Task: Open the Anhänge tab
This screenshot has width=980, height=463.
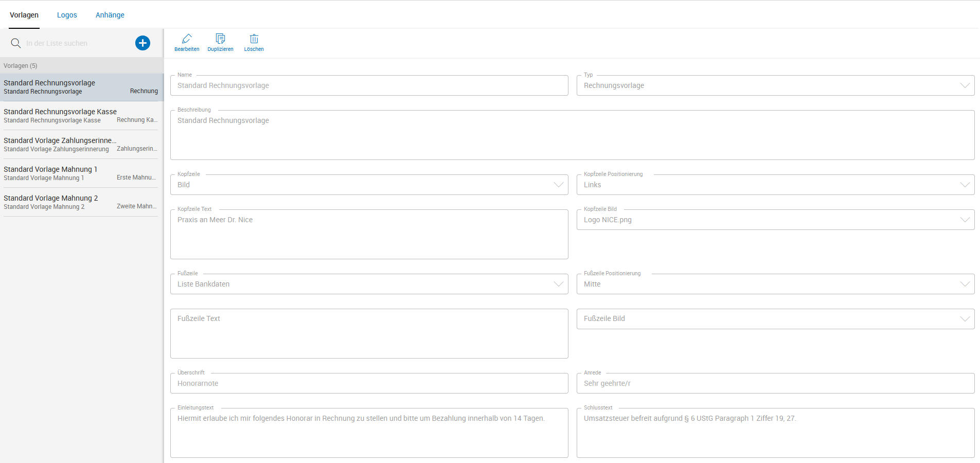Action: click(110, 15)
